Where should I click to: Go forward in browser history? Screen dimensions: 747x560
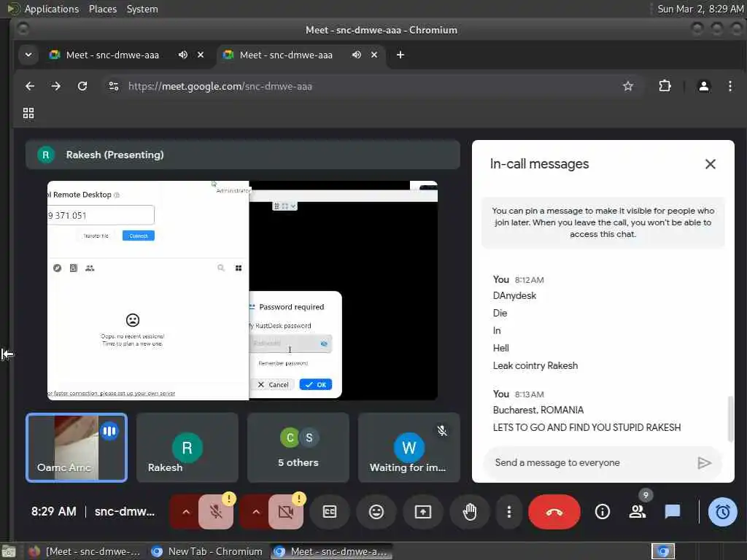[x=55, y=86]
